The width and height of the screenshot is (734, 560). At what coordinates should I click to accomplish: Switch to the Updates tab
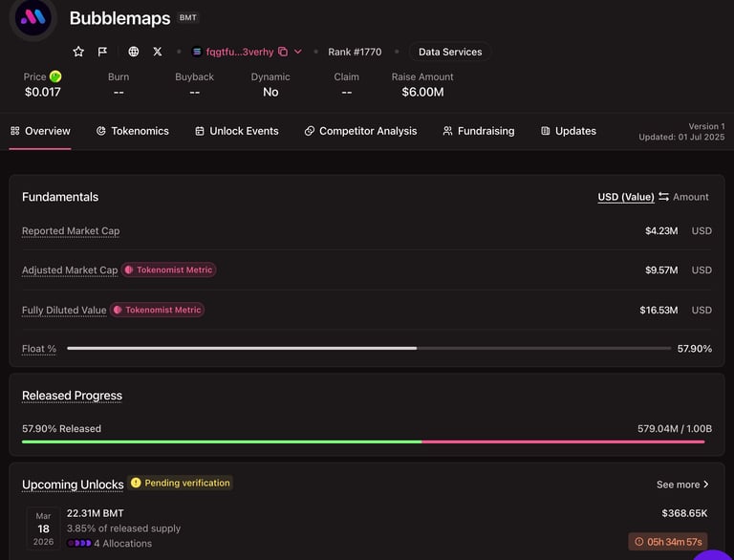(x=569, y=131)
